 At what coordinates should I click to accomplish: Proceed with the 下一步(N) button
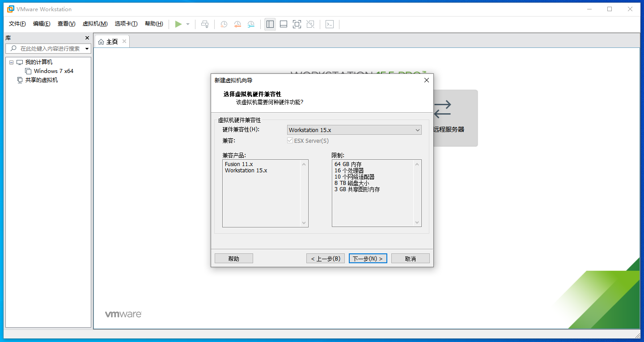pos(368,258)
